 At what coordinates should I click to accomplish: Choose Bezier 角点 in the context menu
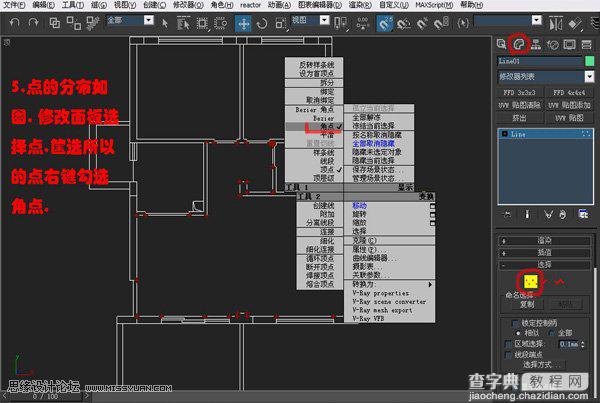coord(314,109)
